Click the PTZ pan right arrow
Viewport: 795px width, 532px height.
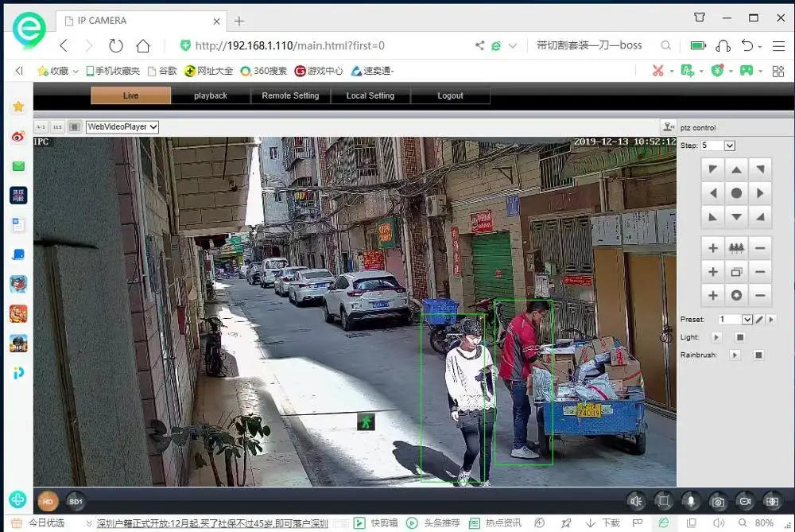click(760, 193)
